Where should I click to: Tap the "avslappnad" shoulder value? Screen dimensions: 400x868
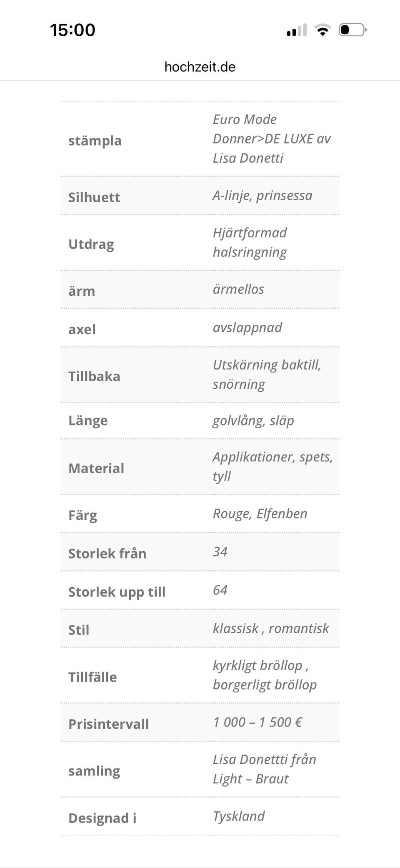click(x=247, y=327)
